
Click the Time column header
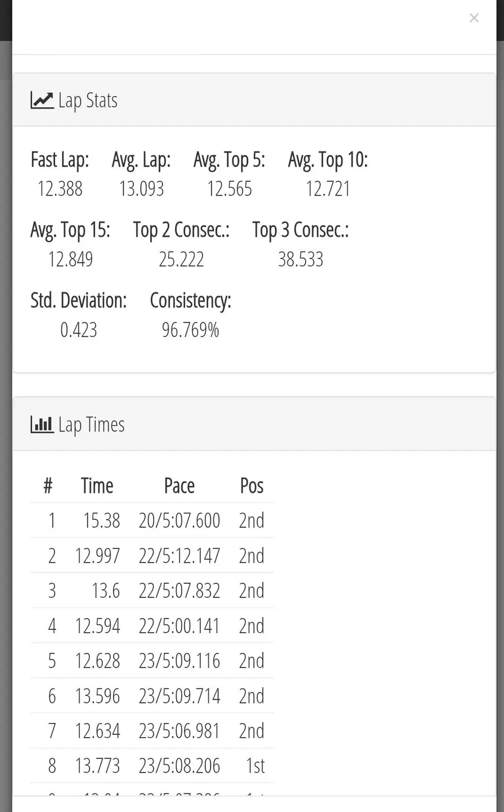coord(97,485)
